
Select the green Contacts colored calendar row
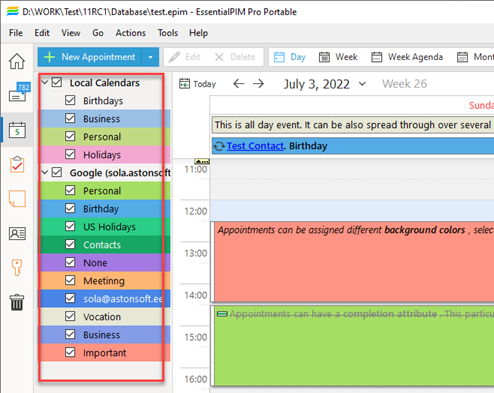click(105, 245)
